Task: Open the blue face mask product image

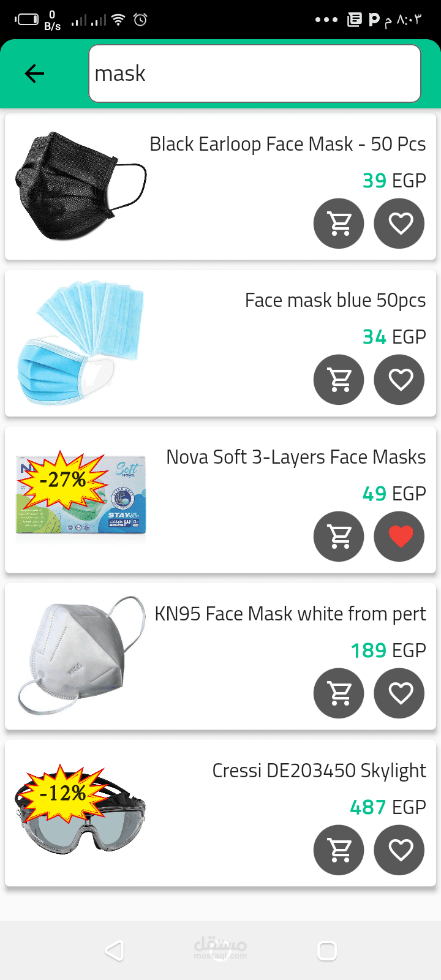Action: coord(81,343)
